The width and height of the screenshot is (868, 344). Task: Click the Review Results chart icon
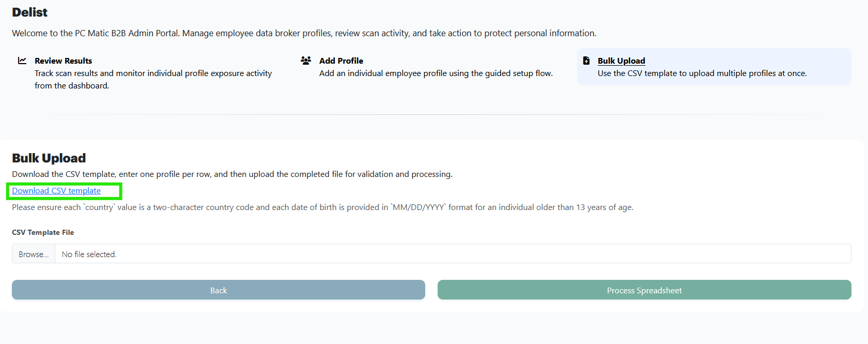coord(22,61)
